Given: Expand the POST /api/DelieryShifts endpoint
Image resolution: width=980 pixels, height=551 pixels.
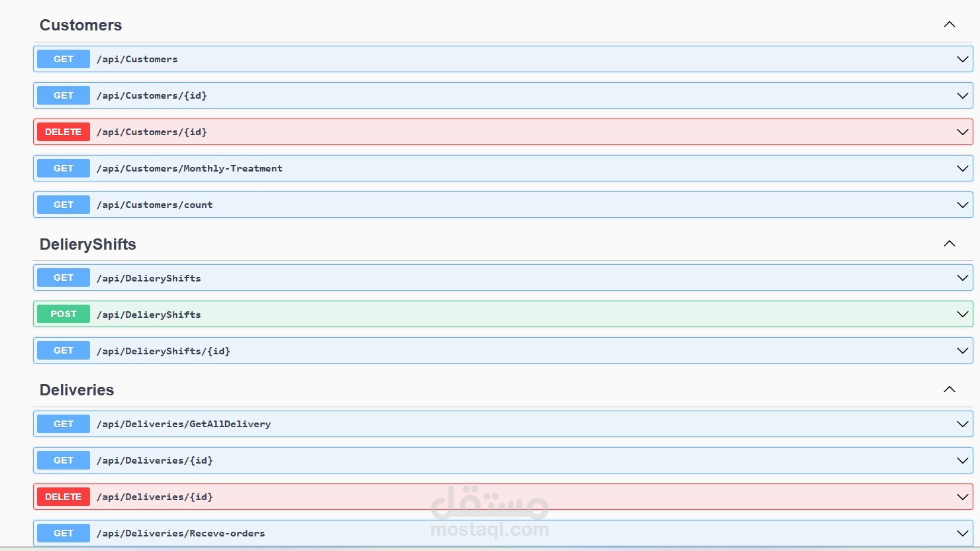Looking at the screenshot, I should tap(962, 314).
